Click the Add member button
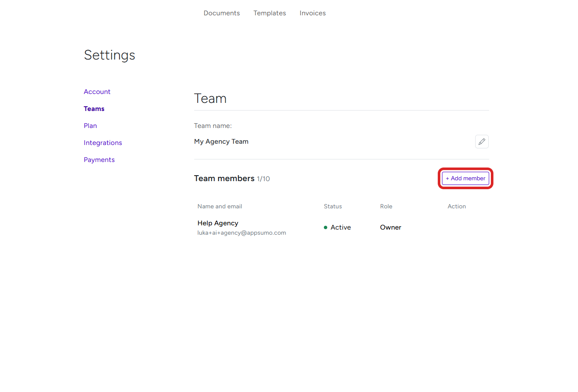 pyautogui.click(x=465, y=178)
